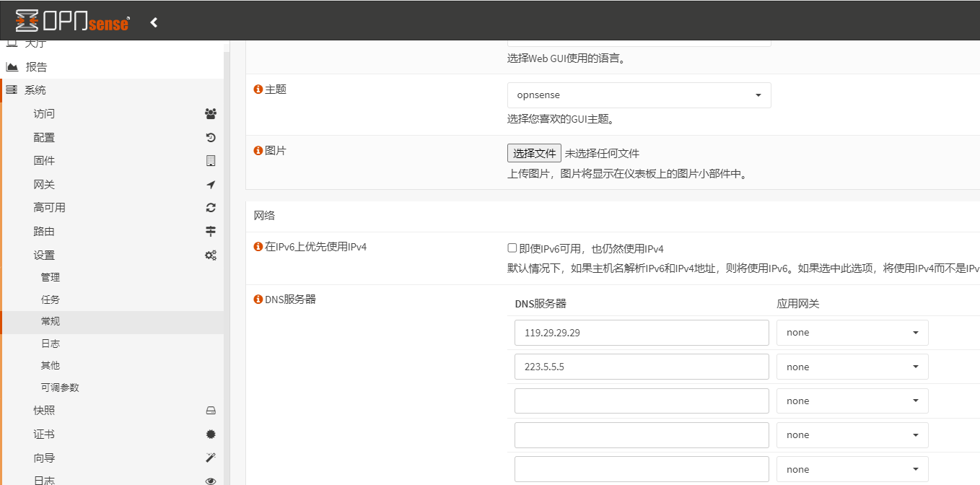Enable the prefer IPv4 over IPv6 checkbox
The height and width of the screenshot is (485, 980).
pos(512,248)
